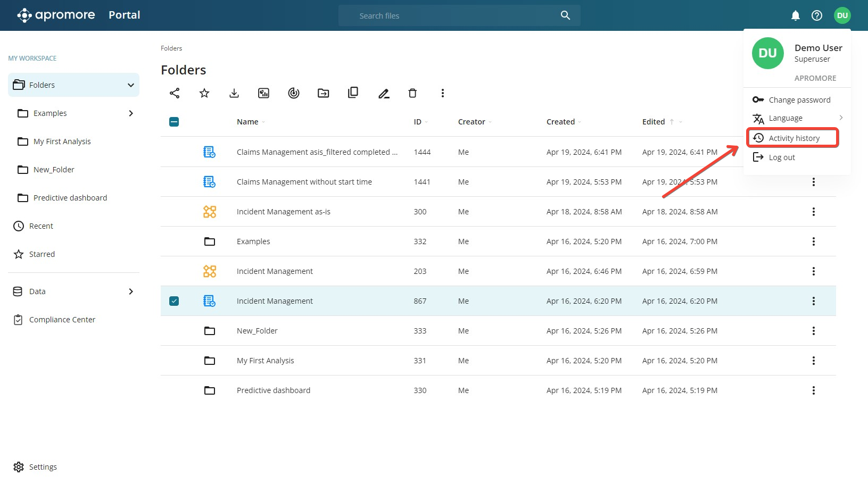868x492 pixels.
Task: Expand the Examples folder in sidebar
Action: [x=131, y=113]
